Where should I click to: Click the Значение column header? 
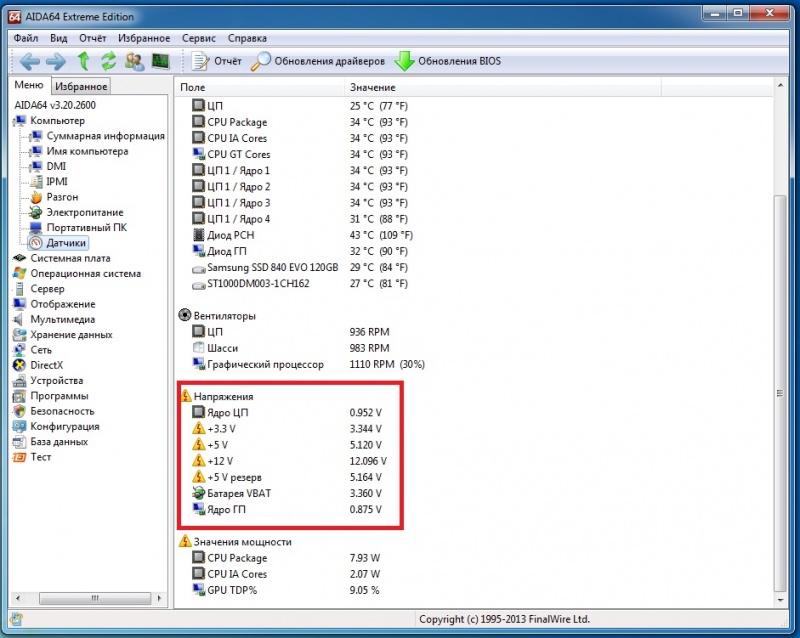tap(372, 88)
